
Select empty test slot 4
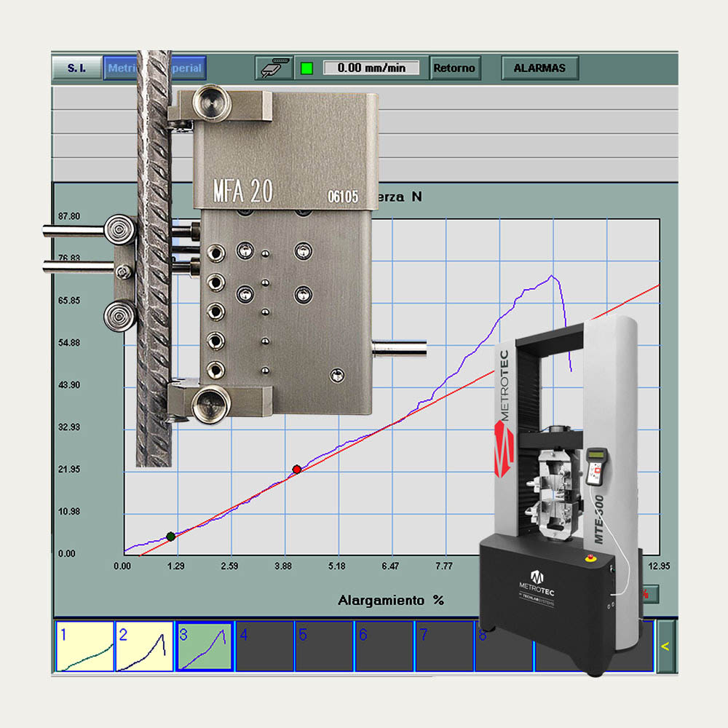tap(264, 646)
